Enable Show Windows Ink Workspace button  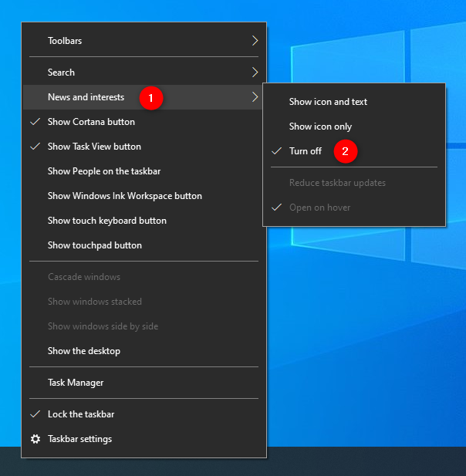[x=124, y=196]
